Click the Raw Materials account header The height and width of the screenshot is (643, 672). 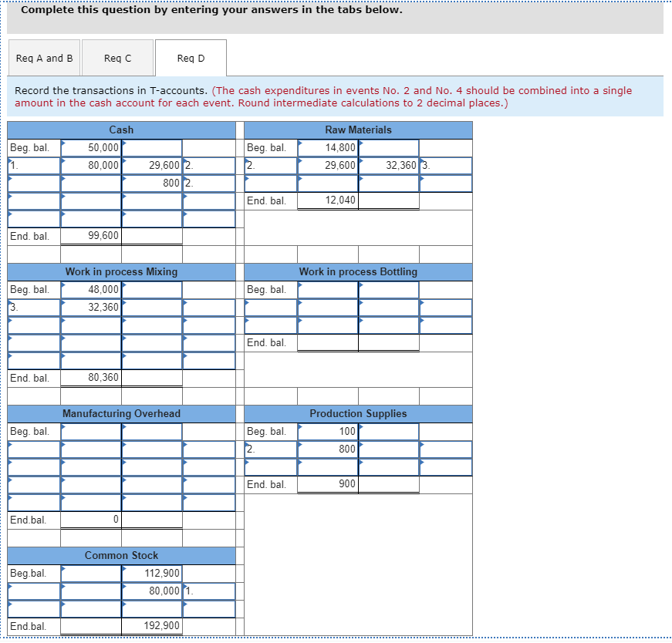coord(358,130)
